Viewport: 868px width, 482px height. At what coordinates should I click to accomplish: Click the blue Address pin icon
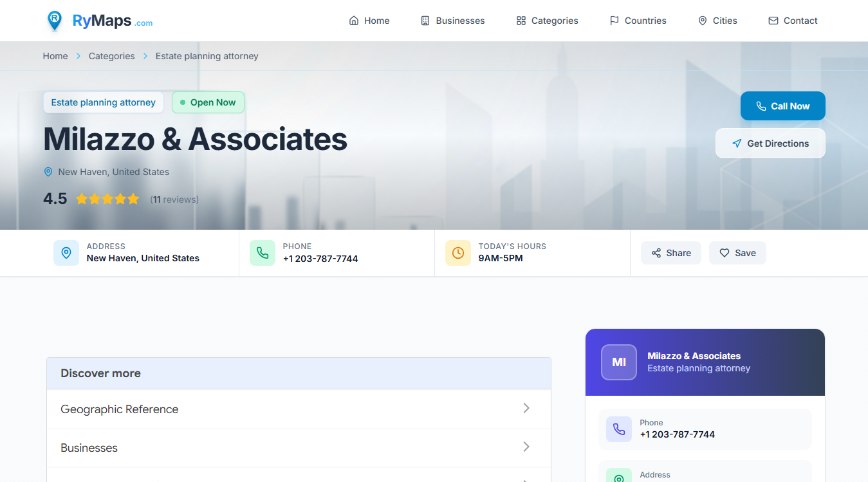[x=66, y=253]
